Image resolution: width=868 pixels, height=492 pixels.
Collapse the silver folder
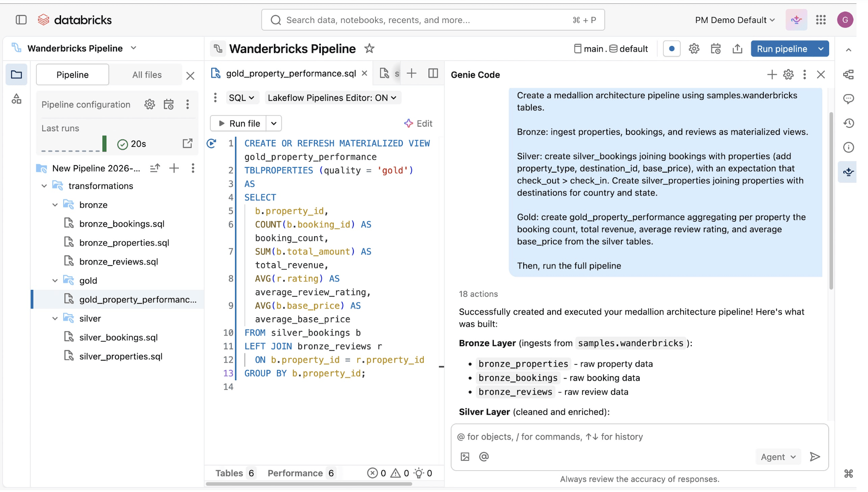(x=55, y=318)
